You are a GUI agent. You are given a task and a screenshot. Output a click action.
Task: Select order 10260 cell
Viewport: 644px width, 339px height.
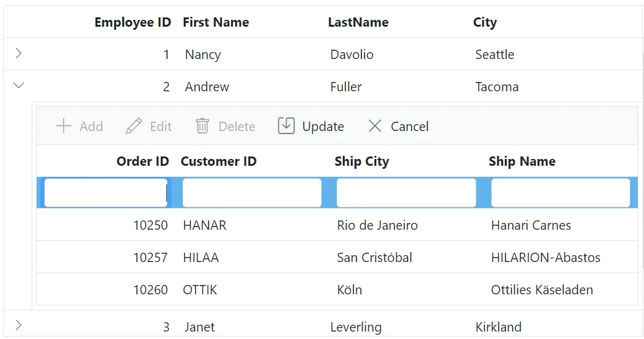[150, 290]
